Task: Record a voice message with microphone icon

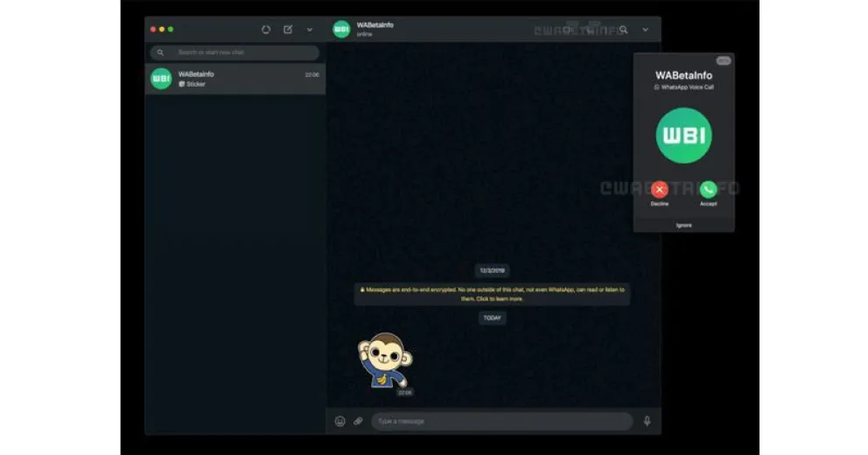Action: (647, 421)
